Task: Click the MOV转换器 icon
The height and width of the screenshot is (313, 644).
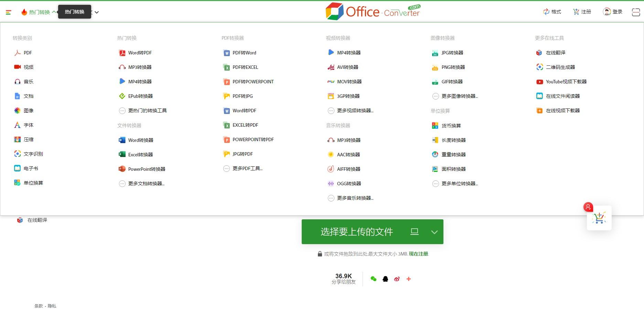Action: [x=331, y=82]
